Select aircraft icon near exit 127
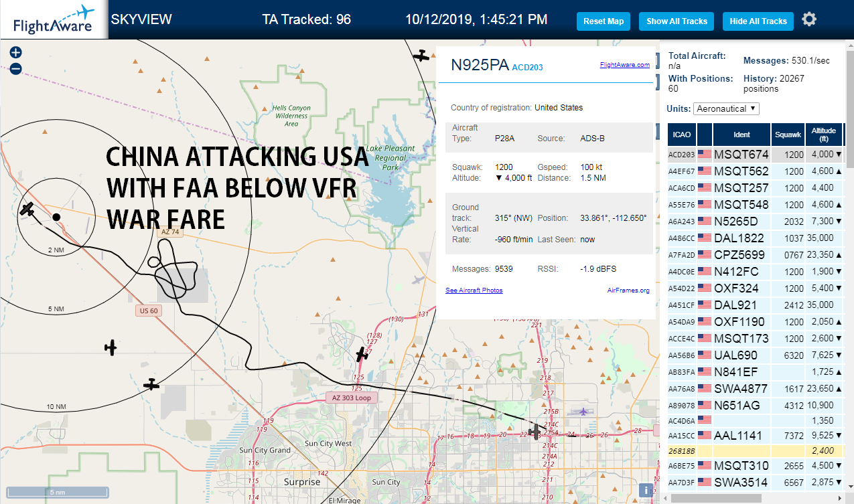 [362, 353]
